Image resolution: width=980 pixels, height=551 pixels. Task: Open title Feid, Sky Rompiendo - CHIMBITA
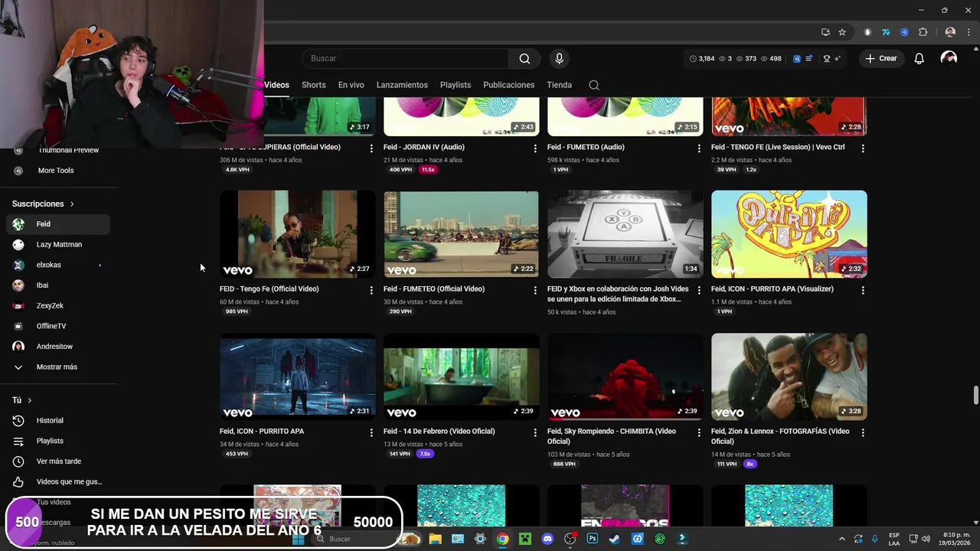pos(612,436)
